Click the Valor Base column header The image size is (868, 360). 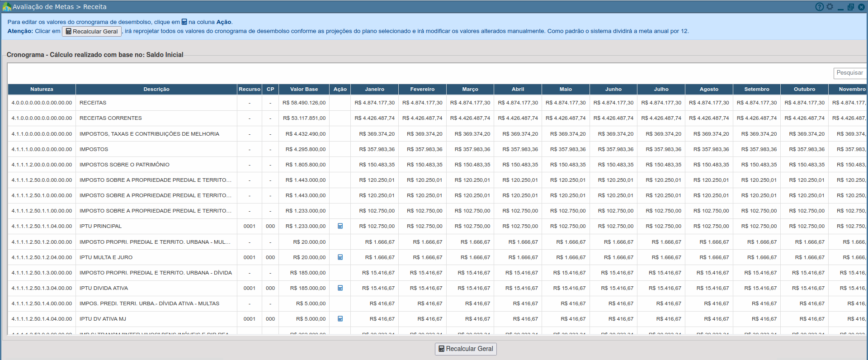pyautogui.click(x=304, y=89)
